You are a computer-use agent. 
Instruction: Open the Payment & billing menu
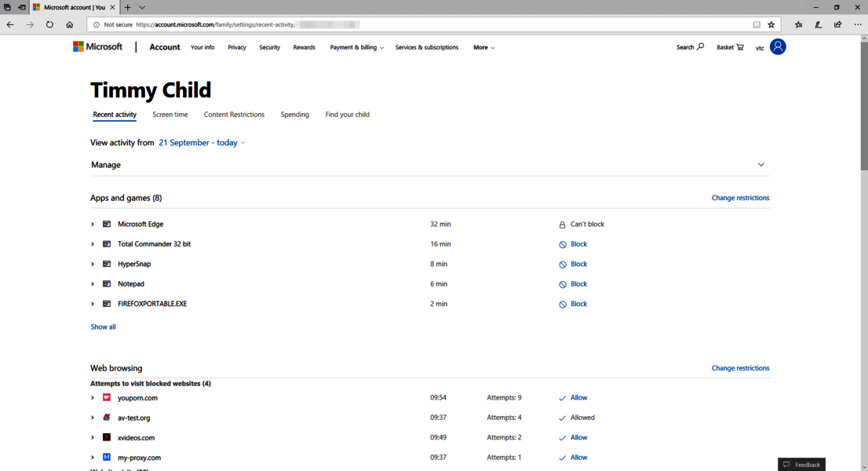356,48
